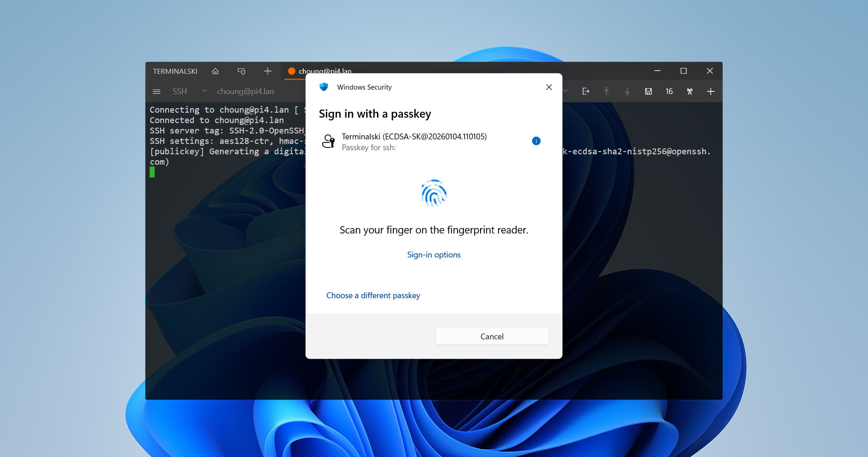868x457 pixels.
Task: Close the Windows Security dialog
Action: coord(549,87)
